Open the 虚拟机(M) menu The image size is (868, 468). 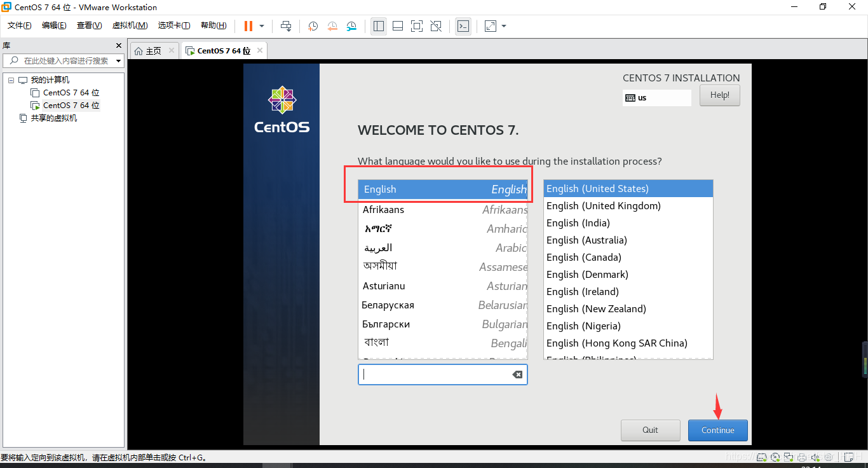pos(130,25)
